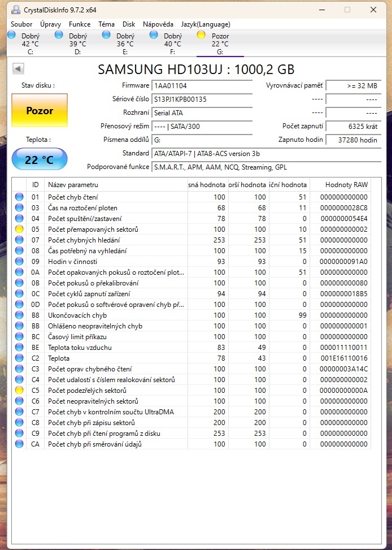Click the yellow Pozor health status button
This screenshot has height=550, width=392.
(40, 110)
